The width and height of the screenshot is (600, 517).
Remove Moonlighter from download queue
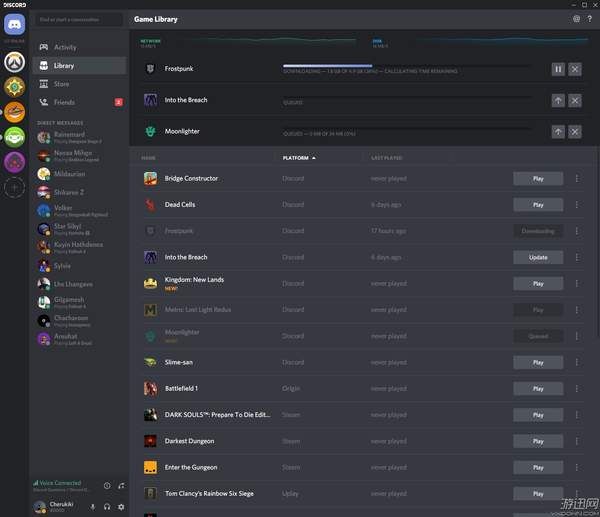tap(575, 132)
